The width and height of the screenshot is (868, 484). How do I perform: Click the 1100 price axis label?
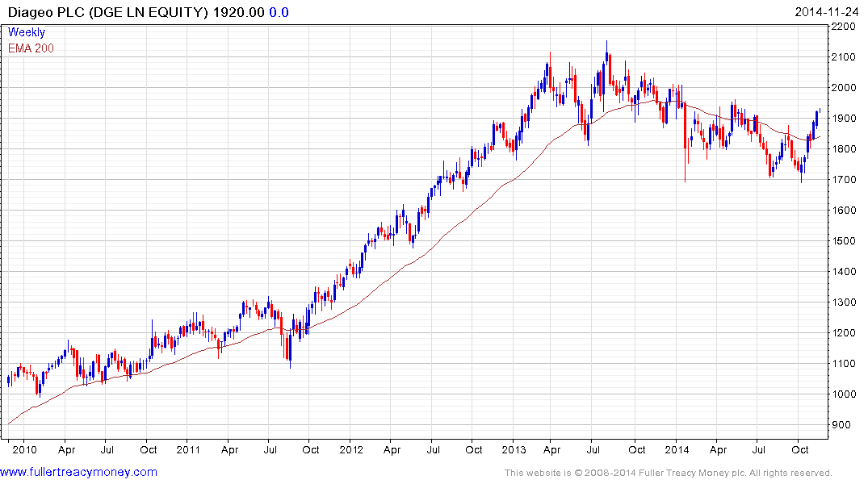pos(844,364)
